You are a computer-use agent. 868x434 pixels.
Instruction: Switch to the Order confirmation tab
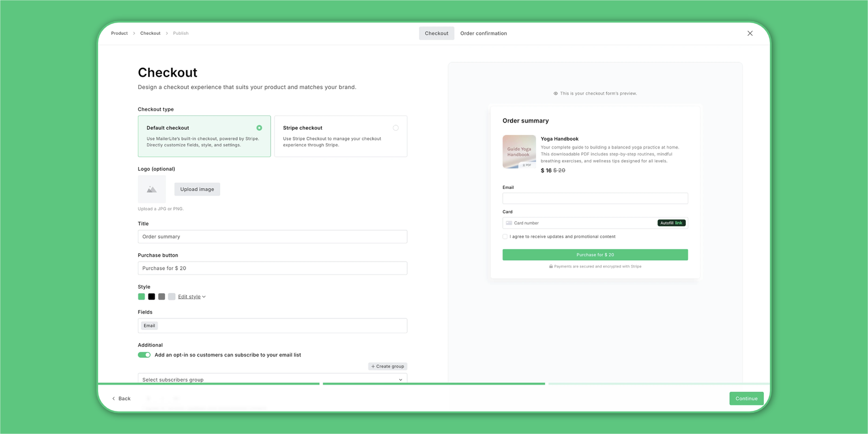[483, 34]
